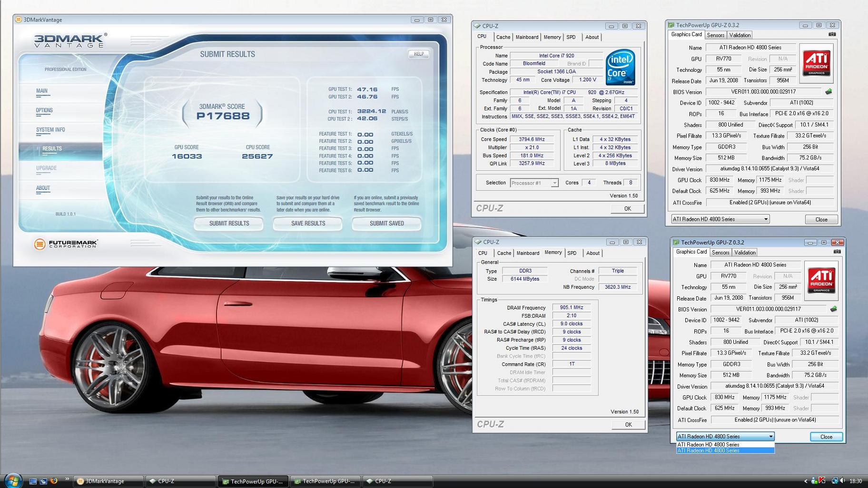Open the GPU selector dropdown in upper GPU-Z
The image size is (868, 488).
coord(720,219)
